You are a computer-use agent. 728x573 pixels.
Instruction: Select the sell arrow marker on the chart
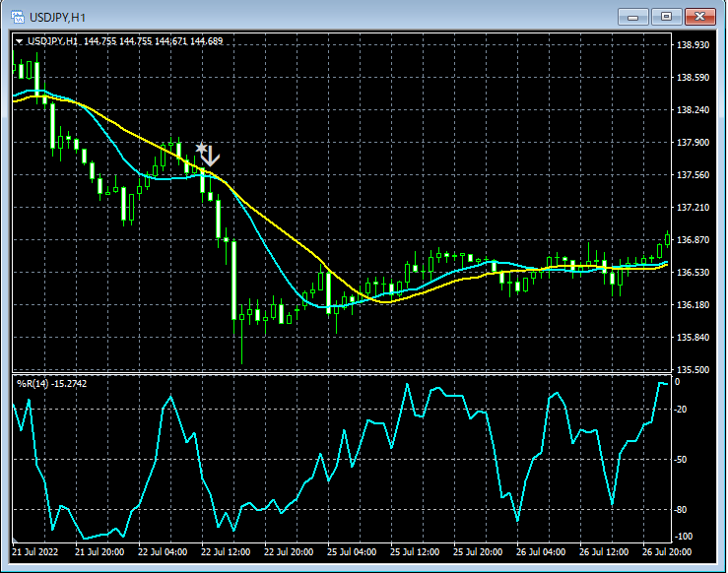tap(208, 154)
